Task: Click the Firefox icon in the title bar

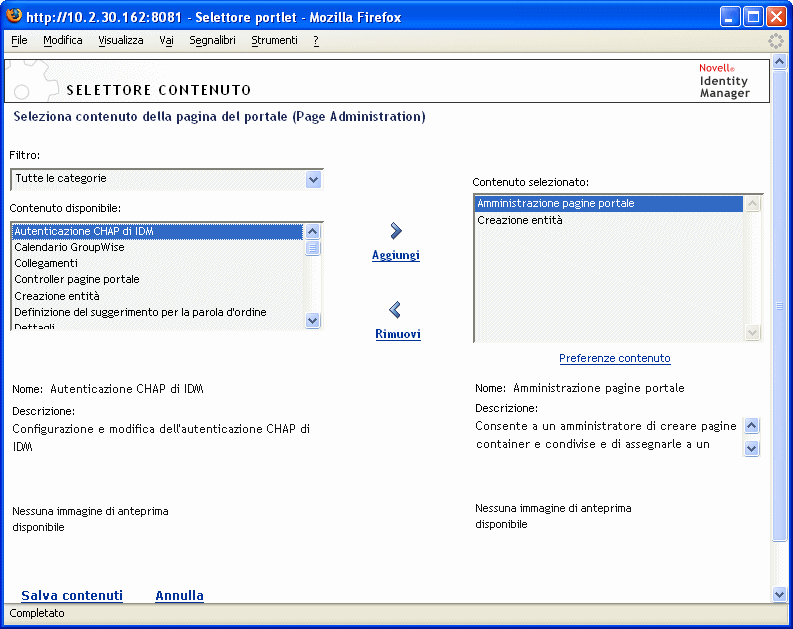Action: click(14, 16)
